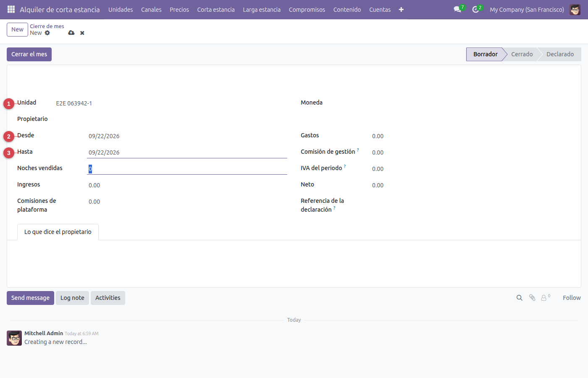The width and height of the screenshot is (588, 378).
Task: Click the Hasta date field
Action: point(187,152)
